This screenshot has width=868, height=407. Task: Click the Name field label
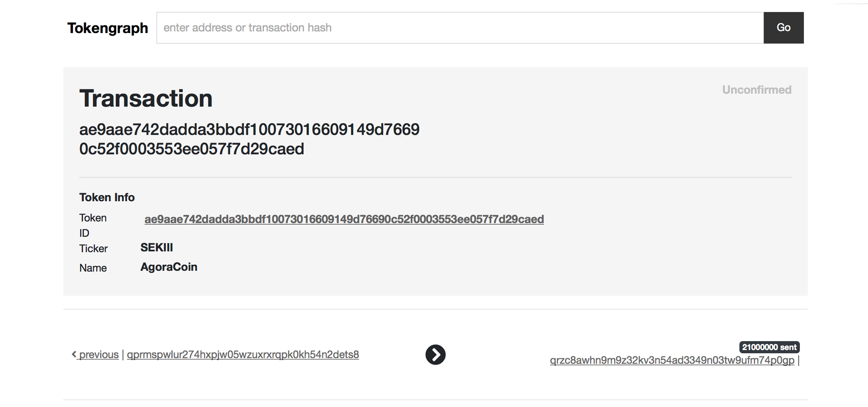(x=93, y=268)
